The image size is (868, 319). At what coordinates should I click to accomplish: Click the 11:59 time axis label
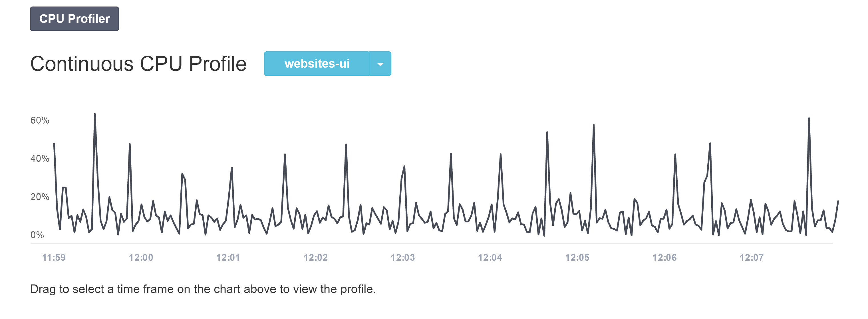(x=54, y=258)
